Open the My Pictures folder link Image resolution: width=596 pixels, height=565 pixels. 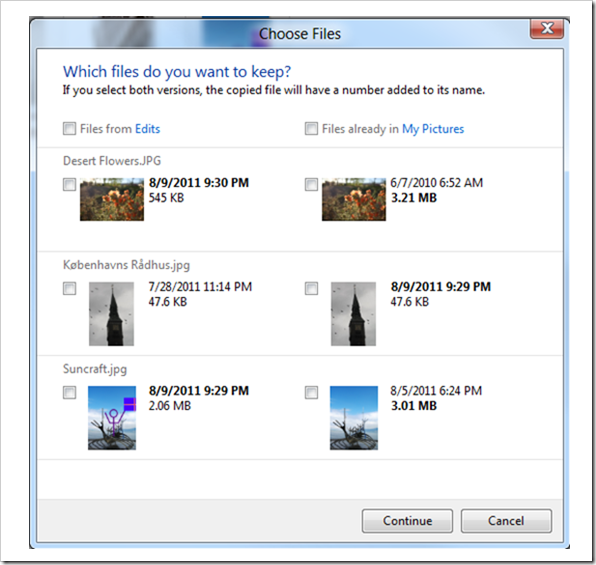(x=433, y=129)
